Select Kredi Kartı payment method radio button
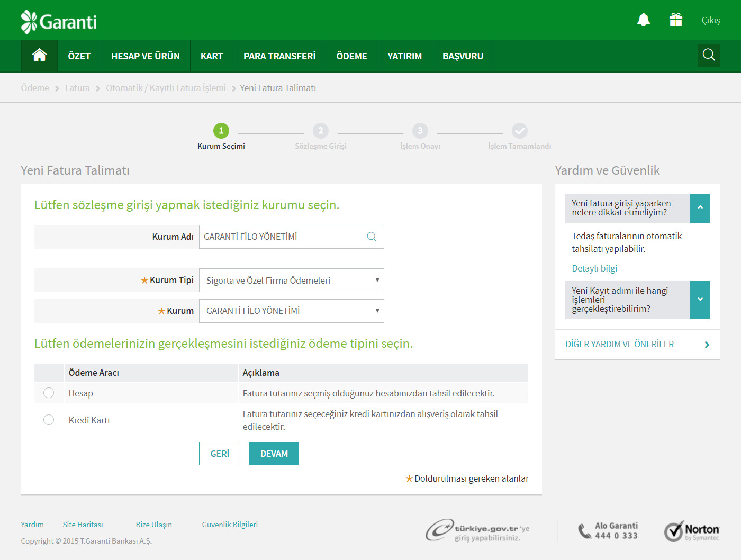 click(x=49, y=420)
